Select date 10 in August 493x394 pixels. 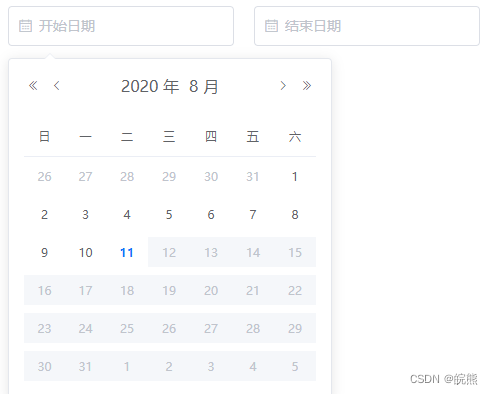pyautogui.click(x=86, y=252)
